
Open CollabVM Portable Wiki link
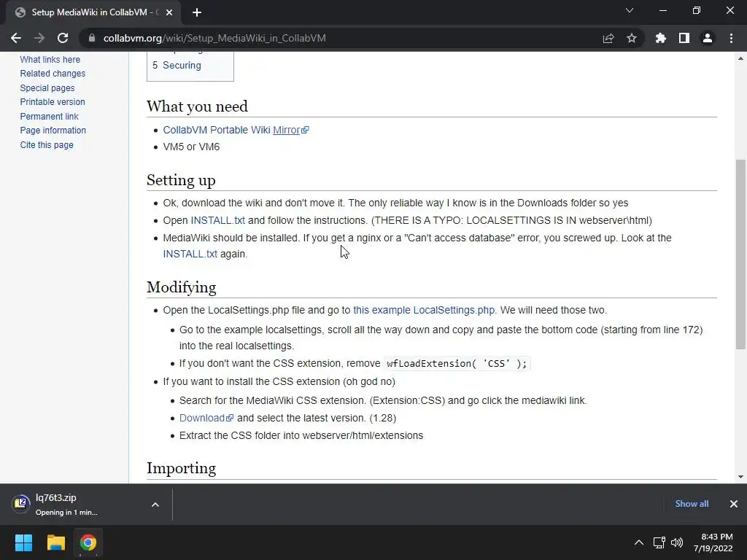(216, 130)
